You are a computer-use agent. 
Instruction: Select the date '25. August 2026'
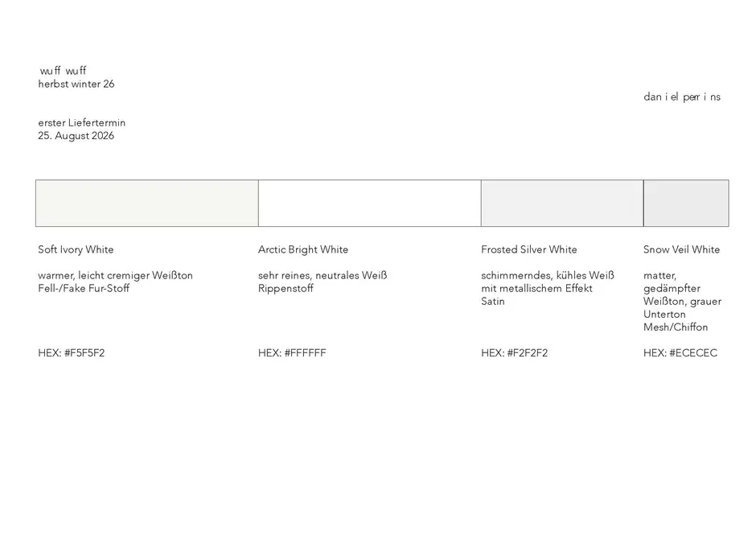[76, 135]
